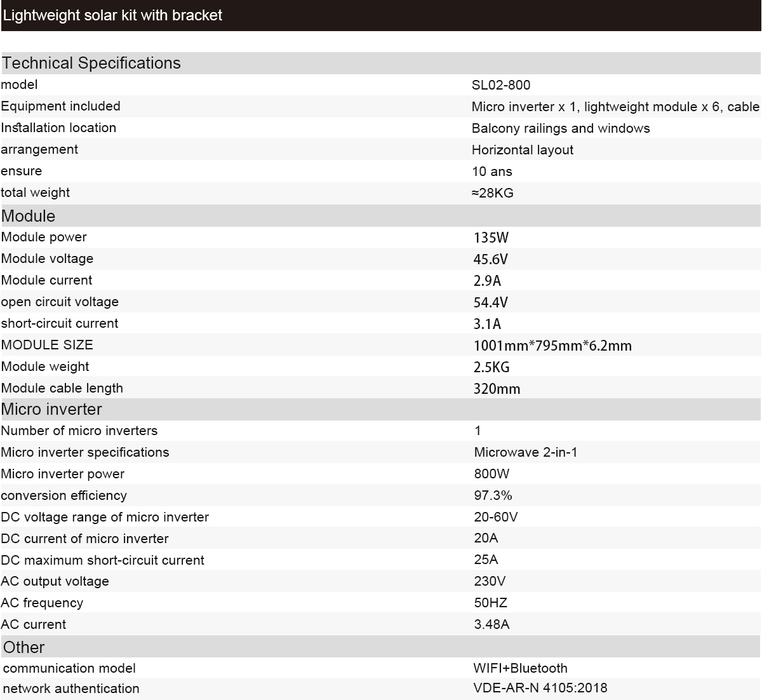This screenshot has height=700, width=762.
Task: Select the Horizontal layout arrangement value
Action: pos(523,150)
